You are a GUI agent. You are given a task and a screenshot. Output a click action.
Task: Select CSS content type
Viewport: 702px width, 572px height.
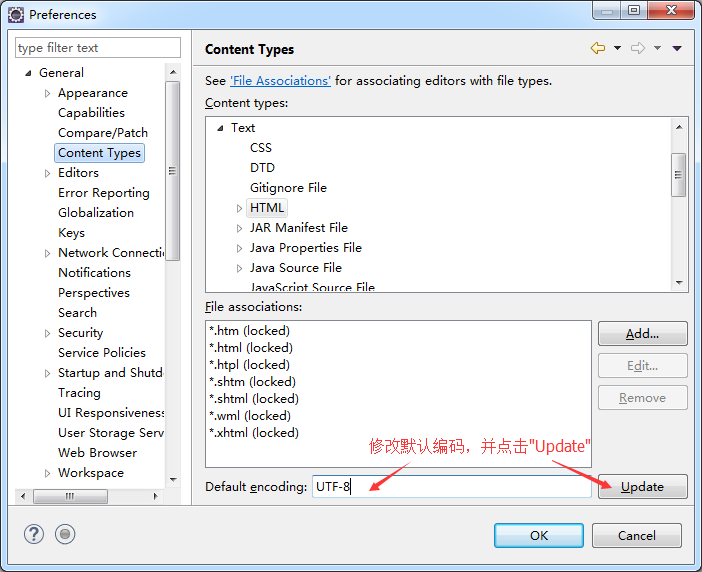pyautogui.click(x=261, y=148)
